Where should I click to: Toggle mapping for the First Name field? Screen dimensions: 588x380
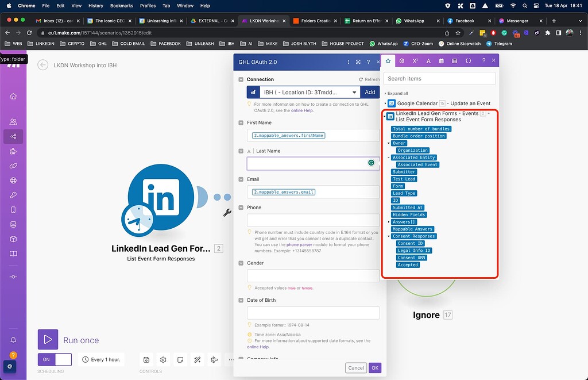(241, 122)
